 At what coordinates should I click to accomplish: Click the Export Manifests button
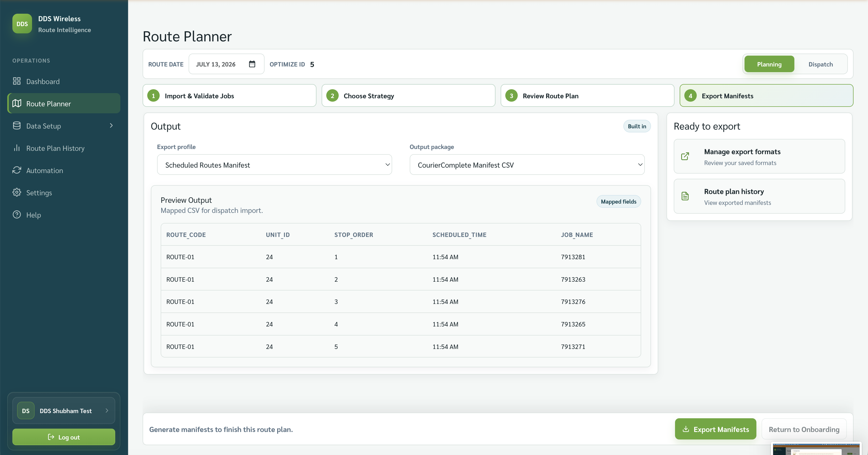(x=715, y=429)
